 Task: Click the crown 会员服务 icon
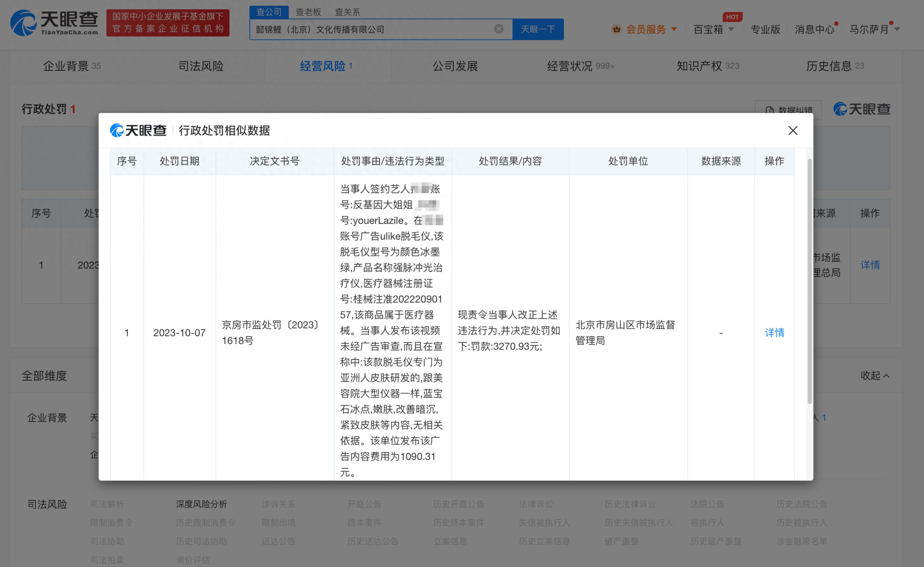pos(617,29)
